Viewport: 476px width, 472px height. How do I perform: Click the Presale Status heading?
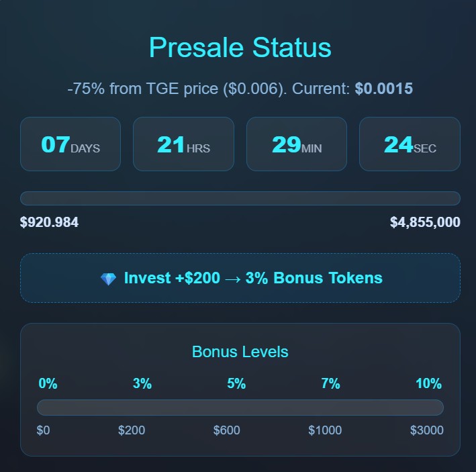click(240, 48)
